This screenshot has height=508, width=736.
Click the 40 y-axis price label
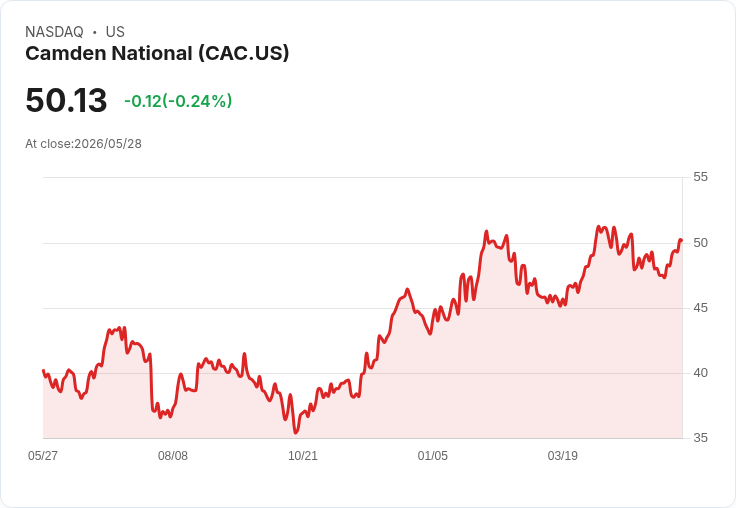[700, 373]
